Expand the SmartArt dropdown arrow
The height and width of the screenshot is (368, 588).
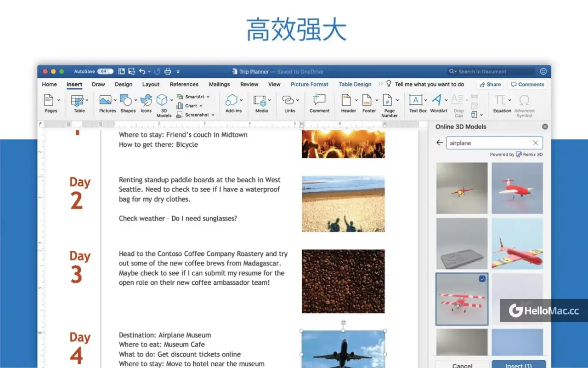(208, 97)
